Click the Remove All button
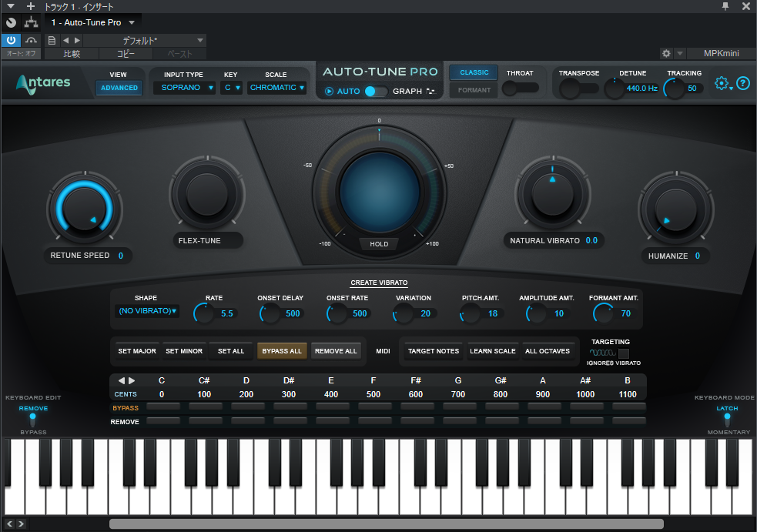This screenshot has width=757, height=532. click(x=336, y=351)
